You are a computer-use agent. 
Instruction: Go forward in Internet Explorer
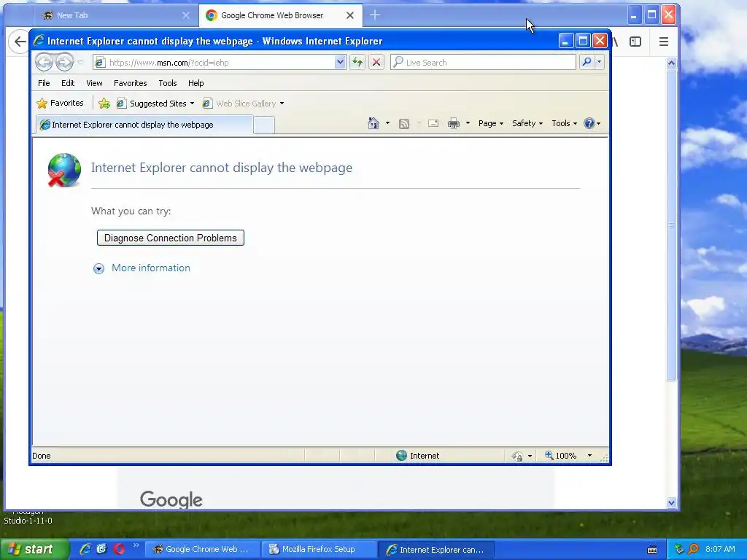(64, 63)
